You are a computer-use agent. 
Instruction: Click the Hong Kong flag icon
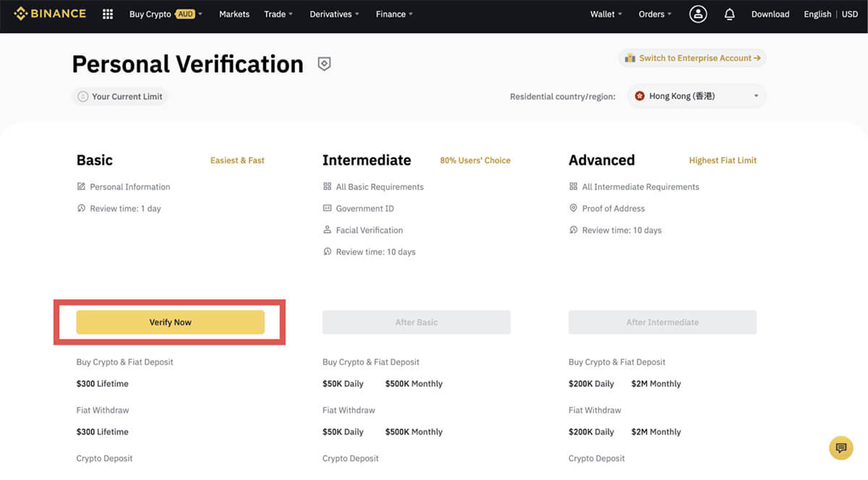tap(639, 96)
